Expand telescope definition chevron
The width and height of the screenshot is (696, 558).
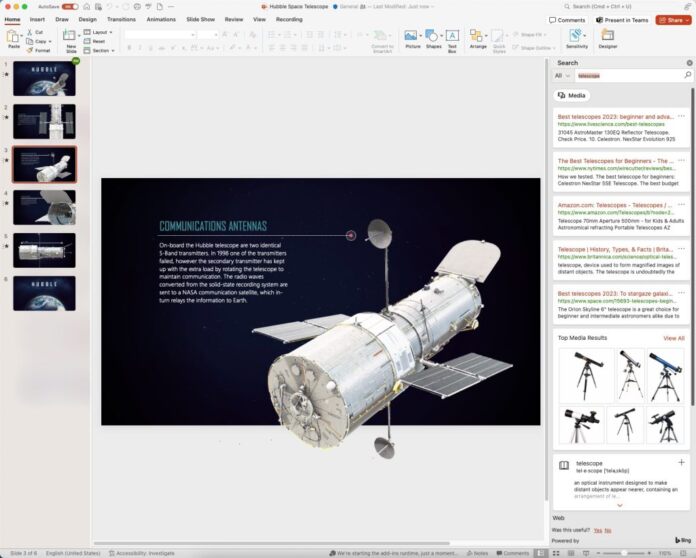pos(620,505)
